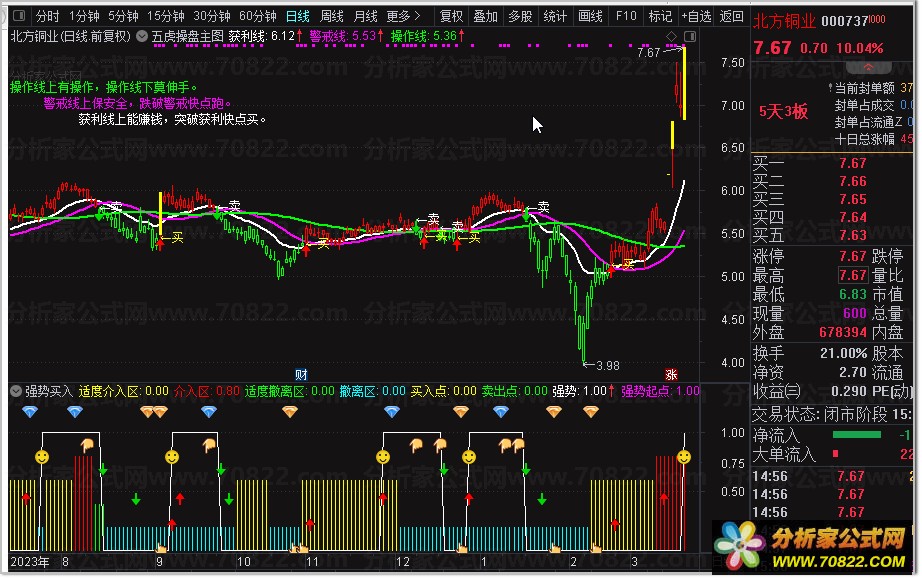
Task: Click the 北方铜业 stock name in side panel
Action: [x=784, y=22]
